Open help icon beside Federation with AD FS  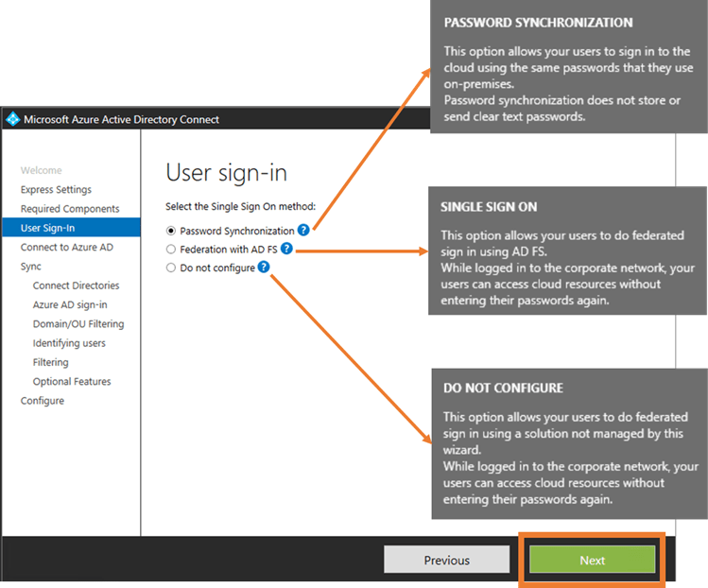pyautogui.click(x=286, y=249)
